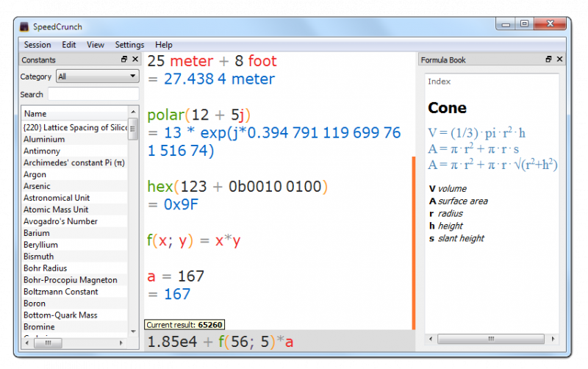588x369 pixels.
Task: Click the vertical scrollbar thumb in the constants list
Action: [133, 129]
